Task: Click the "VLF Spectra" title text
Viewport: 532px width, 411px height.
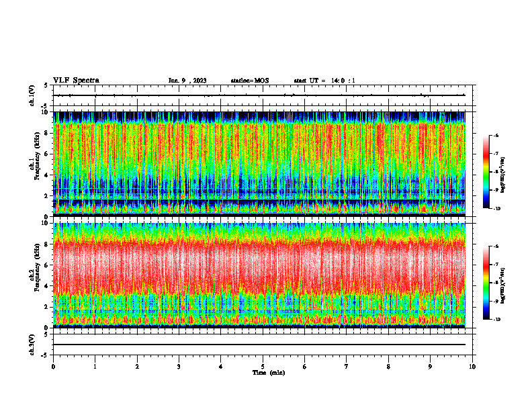Action: click(76, 81)
